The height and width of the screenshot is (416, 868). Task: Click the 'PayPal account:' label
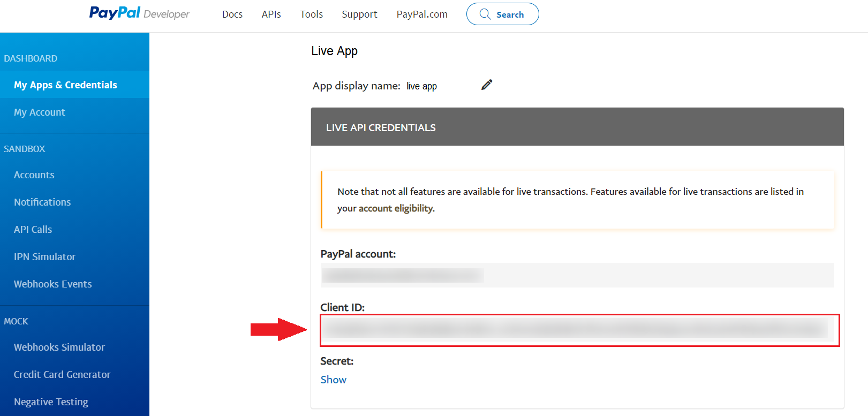point(358,254)
